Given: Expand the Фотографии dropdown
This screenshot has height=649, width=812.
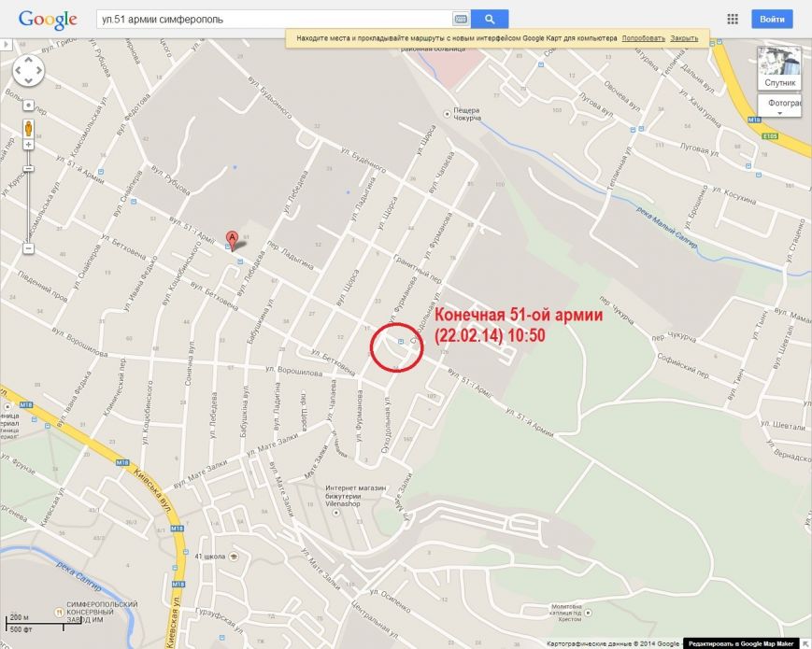Looking at the screenshot, I should click(x=779, y=106).
